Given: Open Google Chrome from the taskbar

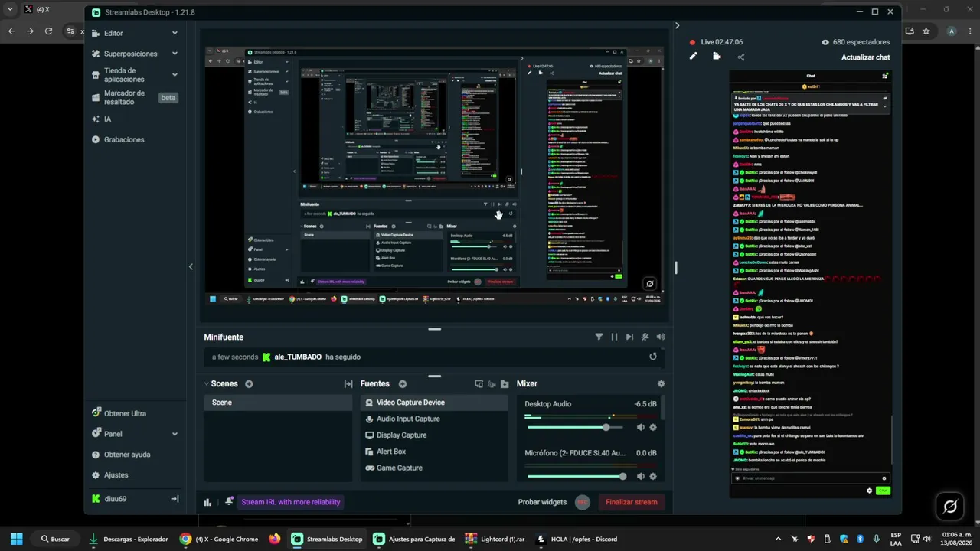Looking at the screenshot, I should click(x=220, y=539).
